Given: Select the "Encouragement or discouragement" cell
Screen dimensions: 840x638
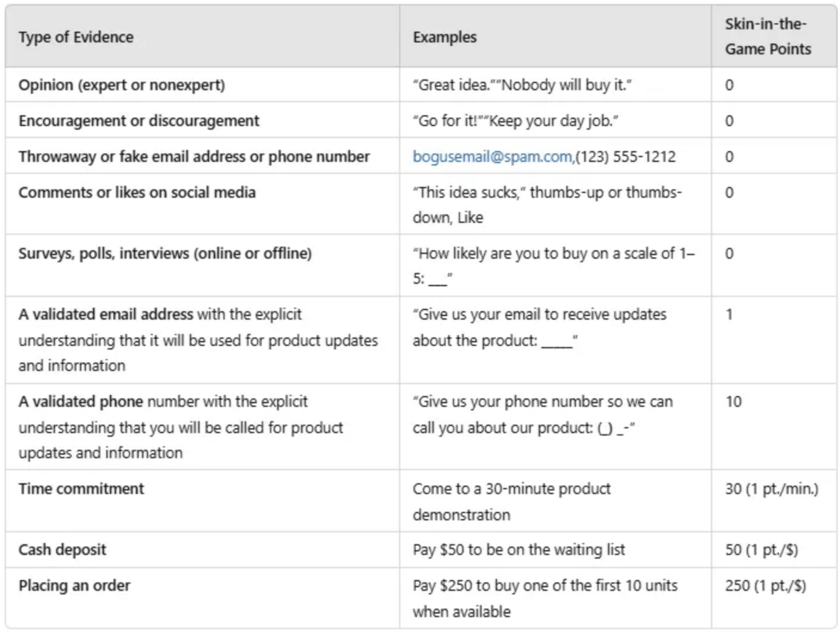Looking at the screenshot, I should pyautogui.click(x=138, y=121).
